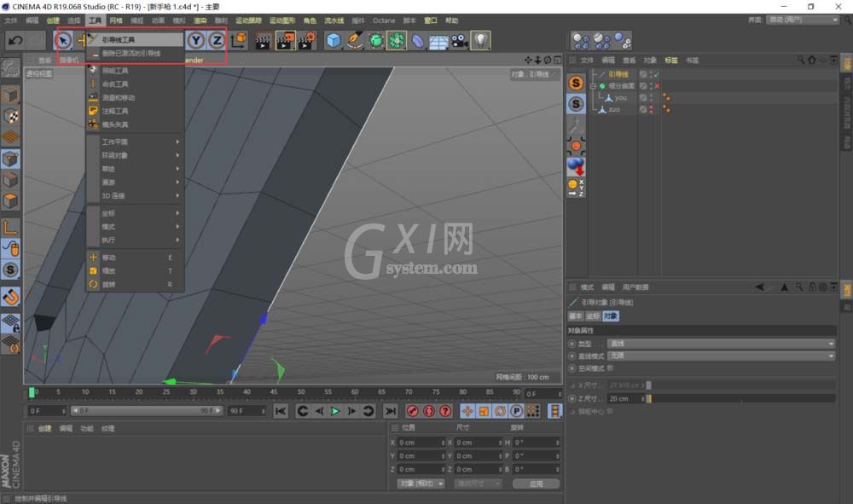Choose delete activated guides menu entry
The image size is (853, 504).
(135, 53)
